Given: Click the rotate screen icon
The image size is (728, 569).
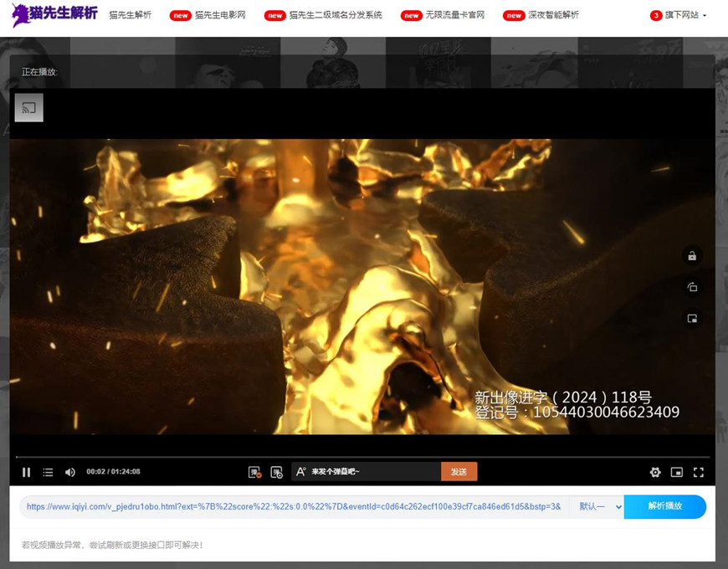Looking at the screenshot, I should (692, 287).
